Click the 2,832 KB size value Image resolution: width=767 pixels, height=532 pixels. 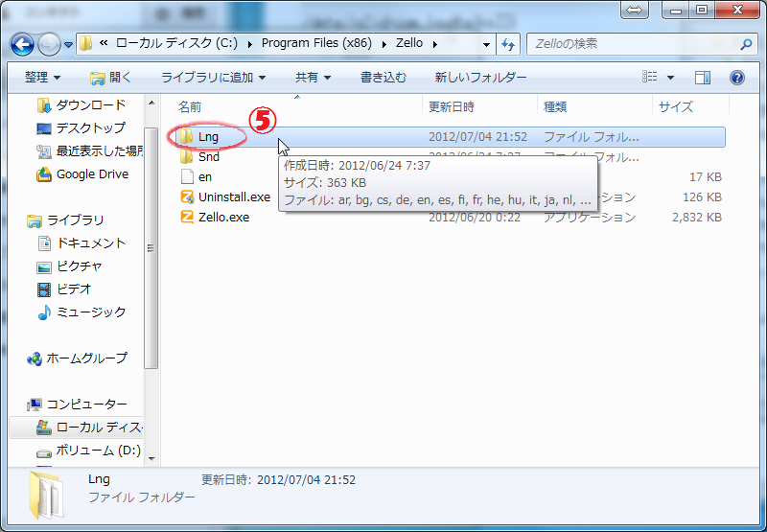(x=697, y=217)
